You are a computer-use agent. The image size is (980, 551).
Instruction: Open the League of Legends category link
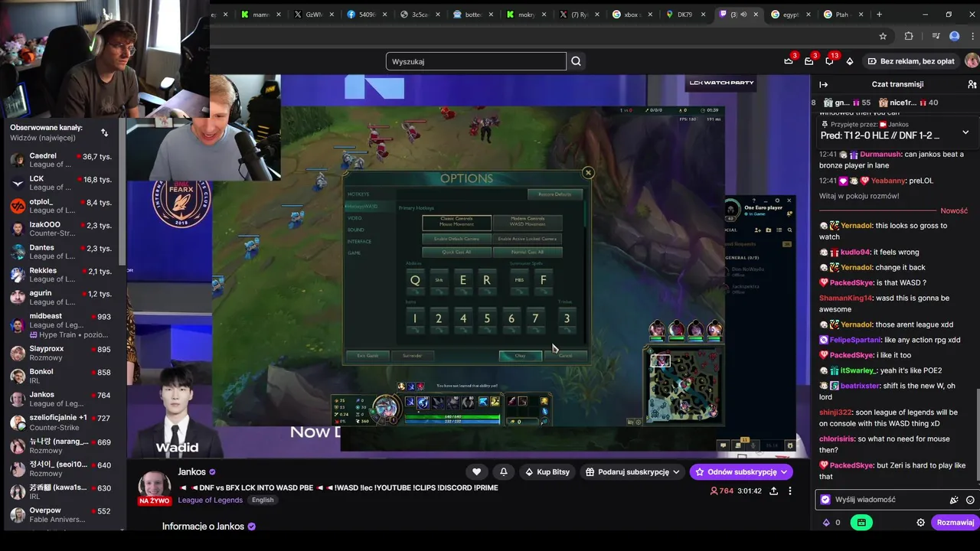coord(211,500)
